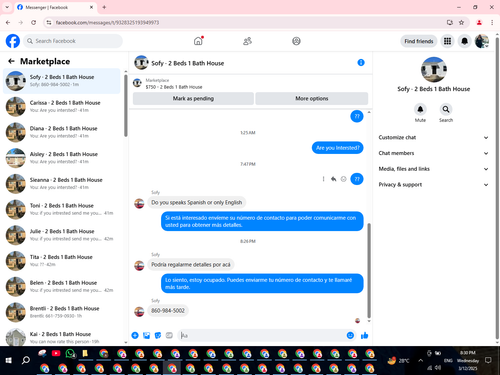Open the taskbar clock and date
The image size is (500, 375).
coord(468,360)
